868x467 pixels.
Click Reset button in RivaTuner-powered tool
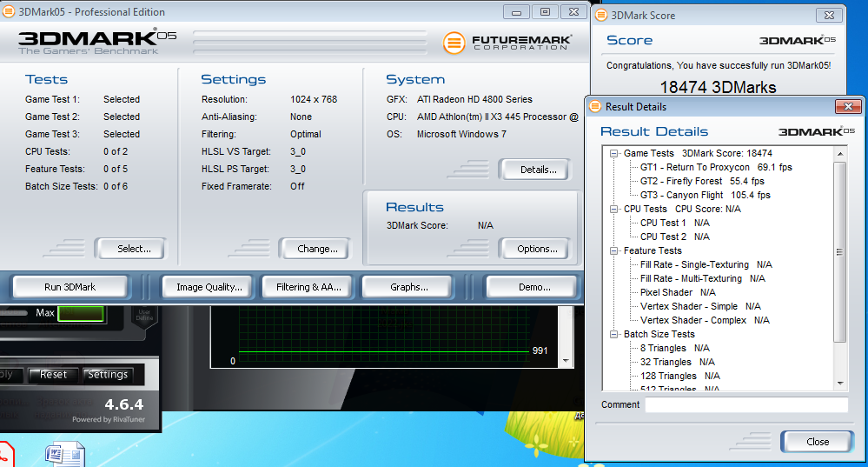(53, 375)
